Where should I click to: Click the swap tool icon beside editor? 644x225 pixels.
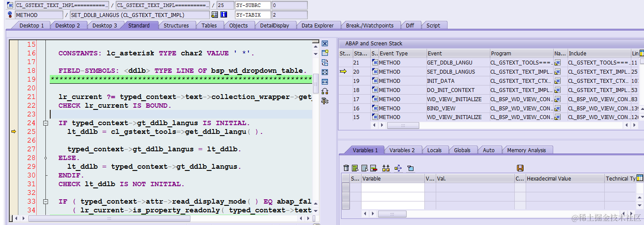pos(324,63)
